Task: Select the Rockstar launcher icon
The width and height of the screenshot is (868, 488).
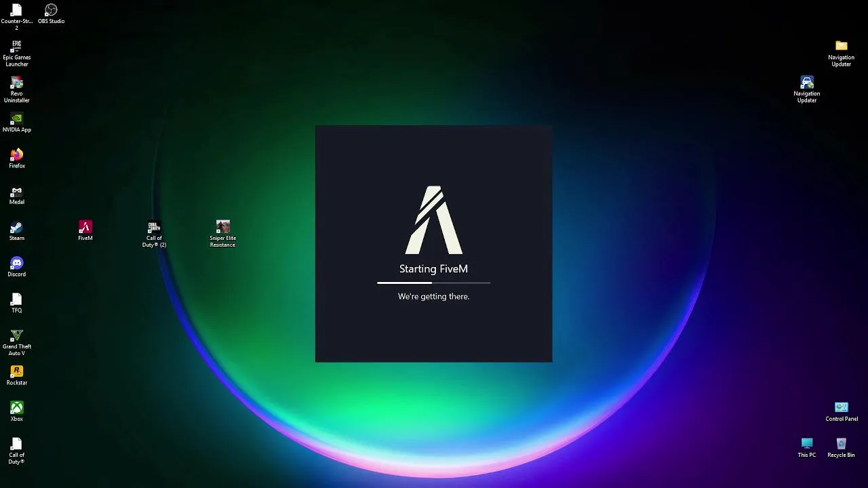Action: (x=16, y=375)
